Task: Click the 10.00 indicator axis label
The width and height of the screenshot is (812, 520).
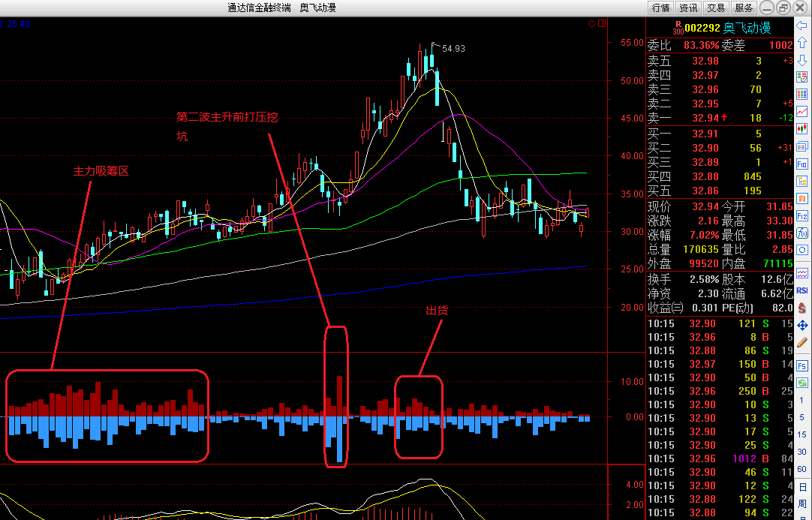Action: (x=633, y=382)
